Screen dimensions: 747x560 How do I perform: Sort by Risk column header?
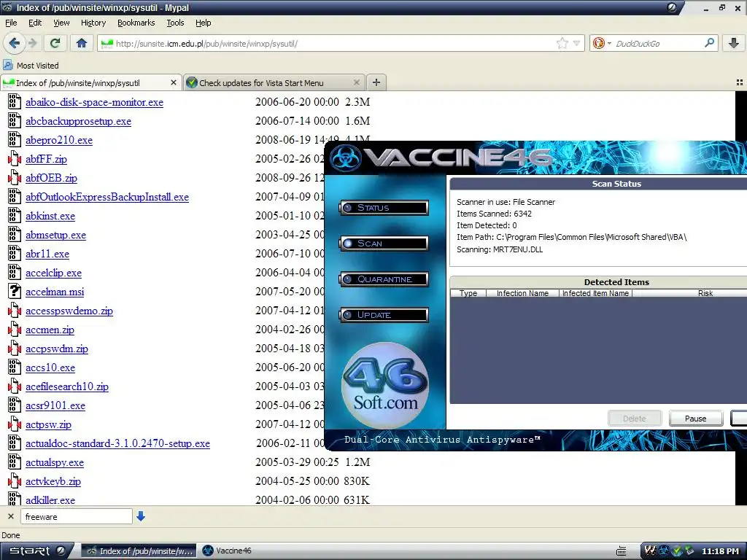[690, 293]
